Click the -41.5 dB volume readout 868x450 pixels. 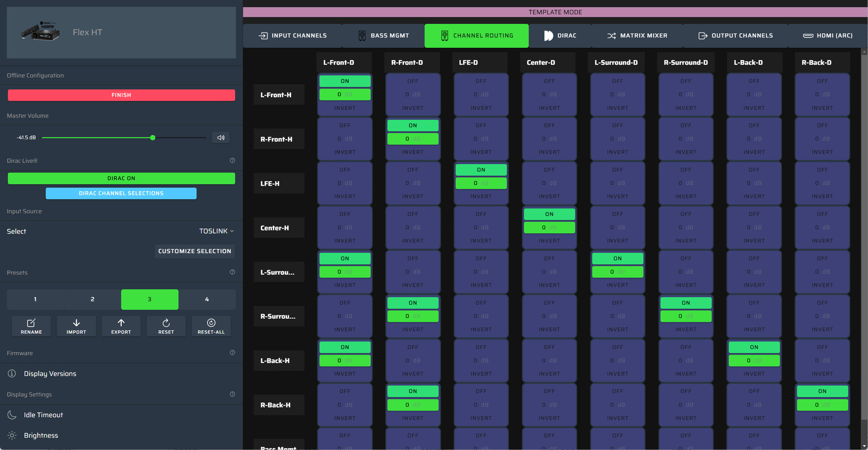click(x=26, y=137)
